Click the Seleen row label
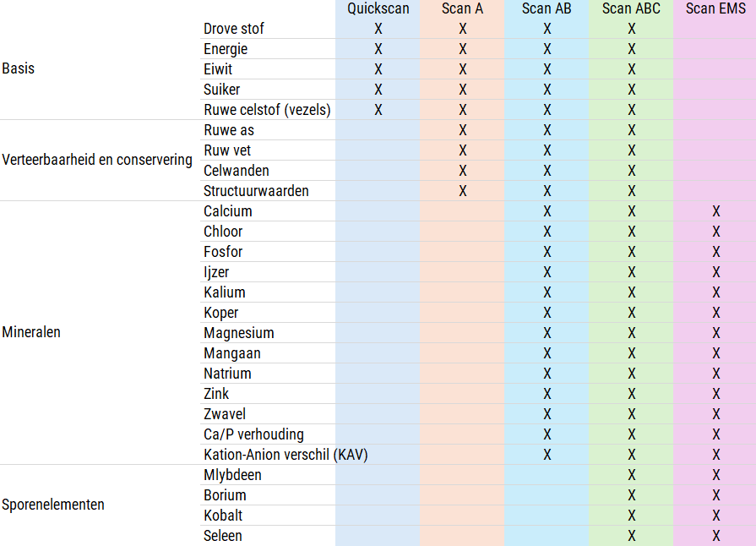 coord(223,536)
